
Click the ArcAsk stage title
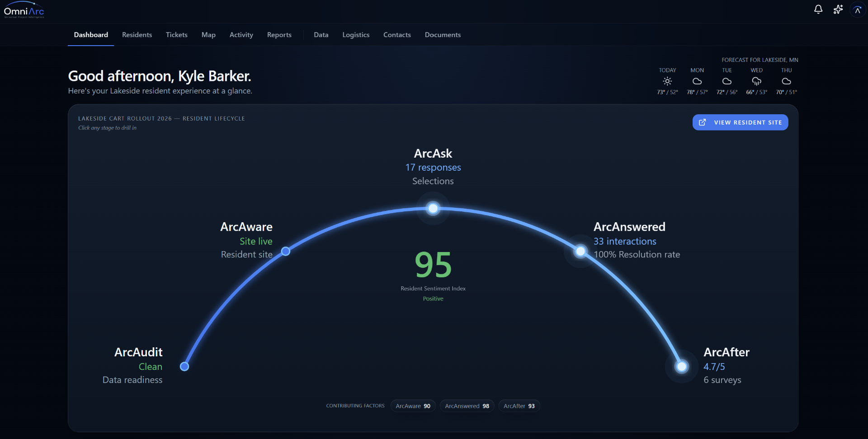(433, 154)
